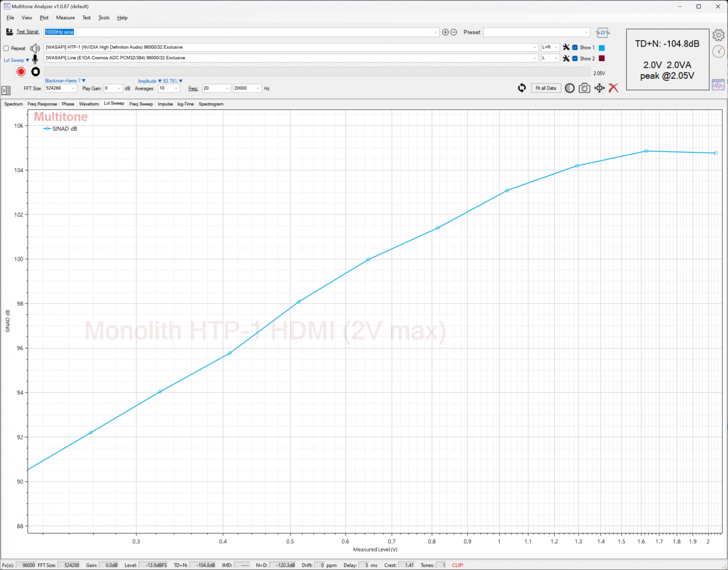This screenshot has width=728, height=570.
Task: Switch to the Waveform tab
Action: 89,104
